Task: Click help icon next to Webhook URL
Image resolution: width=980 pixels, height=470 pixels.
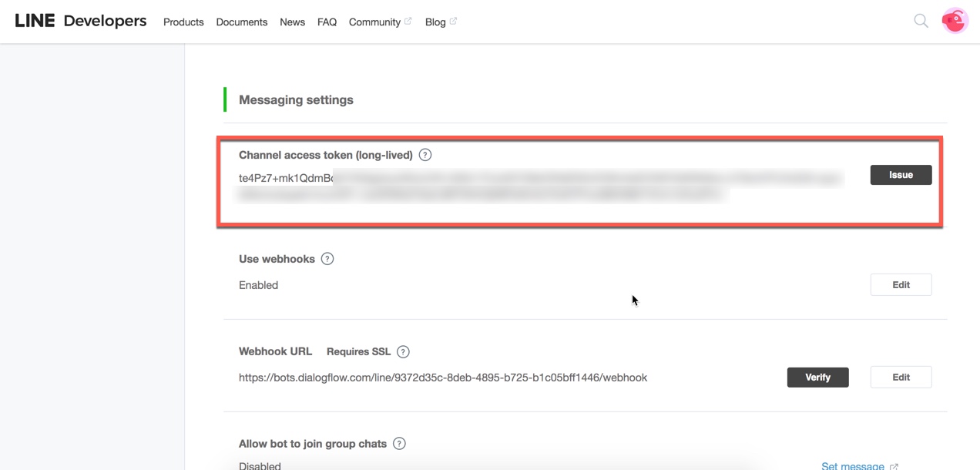Action: coord(403,351)
